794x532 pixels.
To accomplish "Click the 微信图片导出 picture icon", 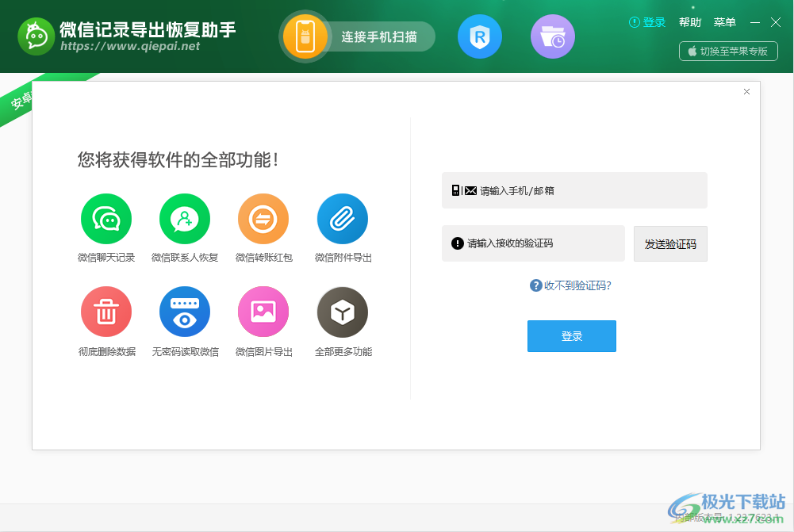I will coord(263,312).
